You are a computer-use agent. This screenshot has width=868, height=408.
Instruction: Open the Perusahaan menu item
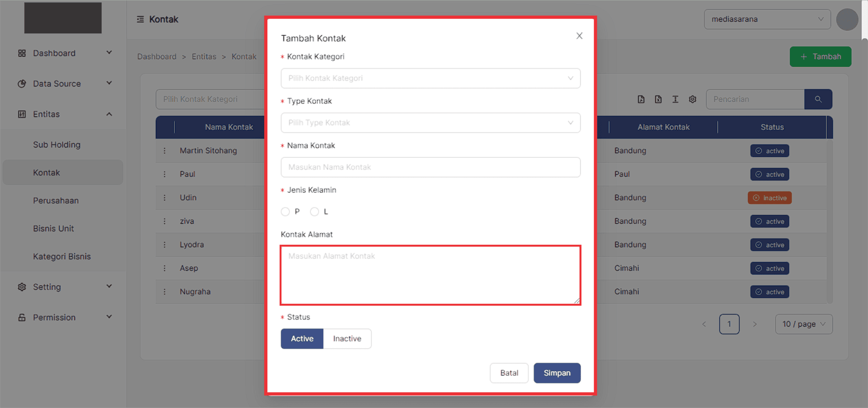(x=56, y=200)
